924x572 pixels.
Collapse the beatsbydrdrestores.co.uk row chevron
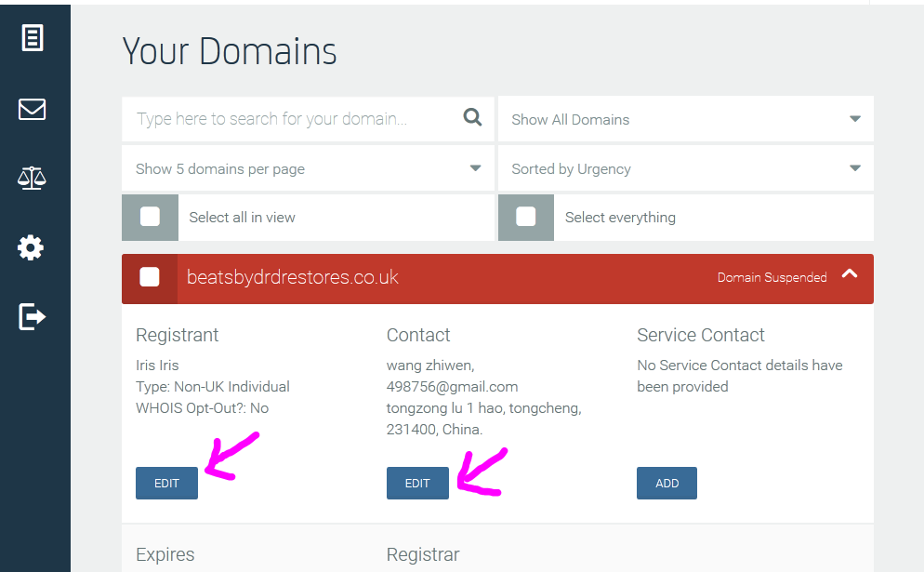pos(850,273)
